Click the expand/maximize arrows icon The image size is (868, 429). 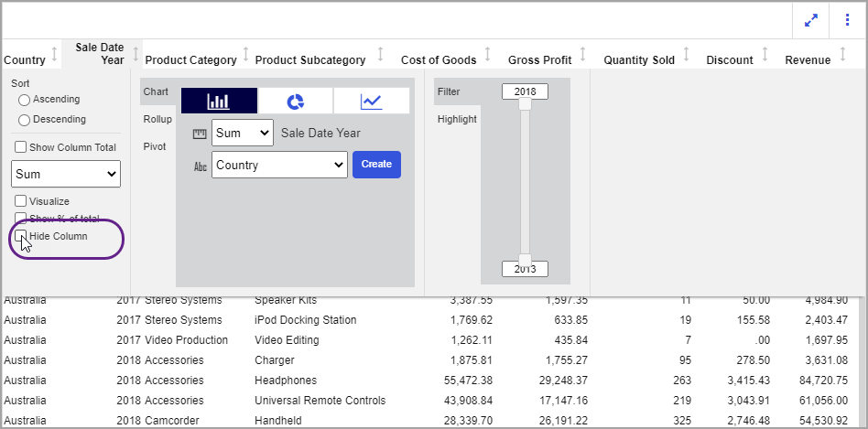[x=811, y=20]
